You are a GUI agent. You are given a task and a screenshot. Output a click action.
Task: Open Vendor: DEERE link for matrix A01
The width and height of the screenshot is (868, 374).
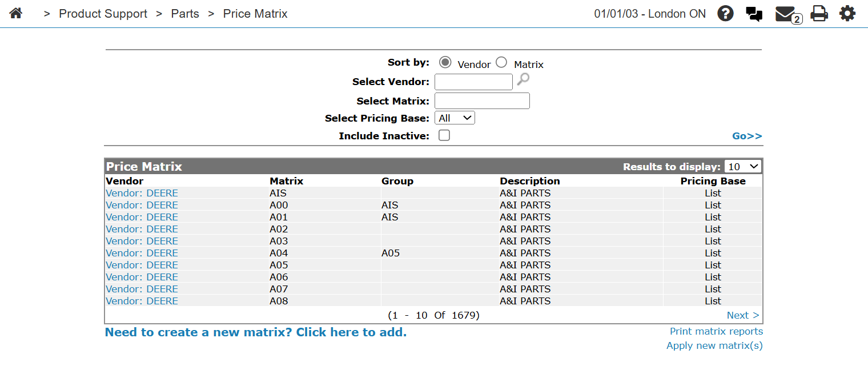(x=142, y=217)
